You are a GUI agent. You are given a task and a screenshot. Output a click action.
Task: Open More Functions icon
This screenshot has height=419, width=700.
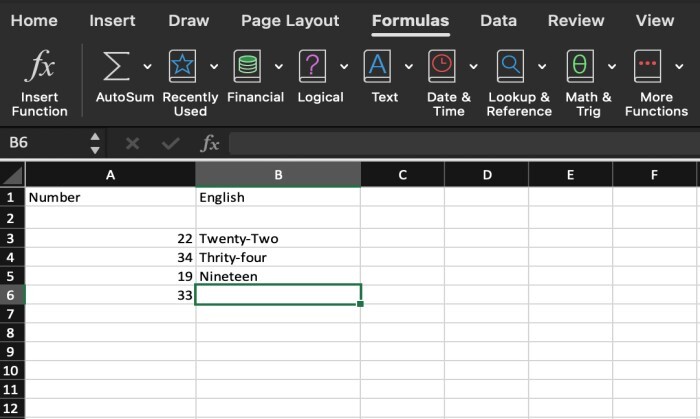click(649, 67)
